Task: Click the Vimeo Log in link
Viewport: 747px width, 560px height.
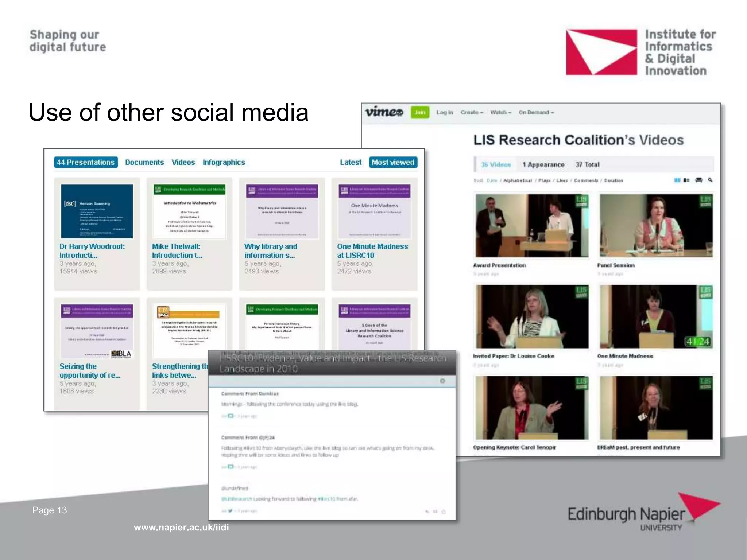Action: (444, 112)
